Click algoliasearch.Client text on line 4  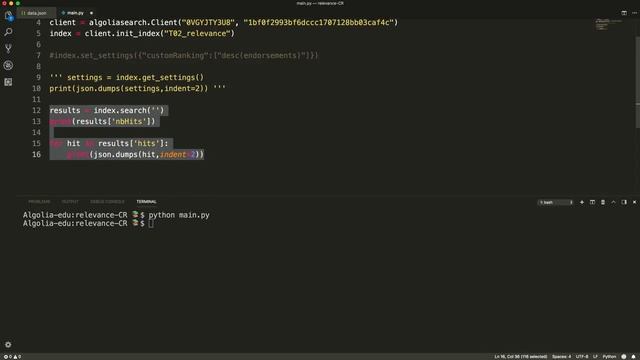pyautogui.click(x=133, y=22)
